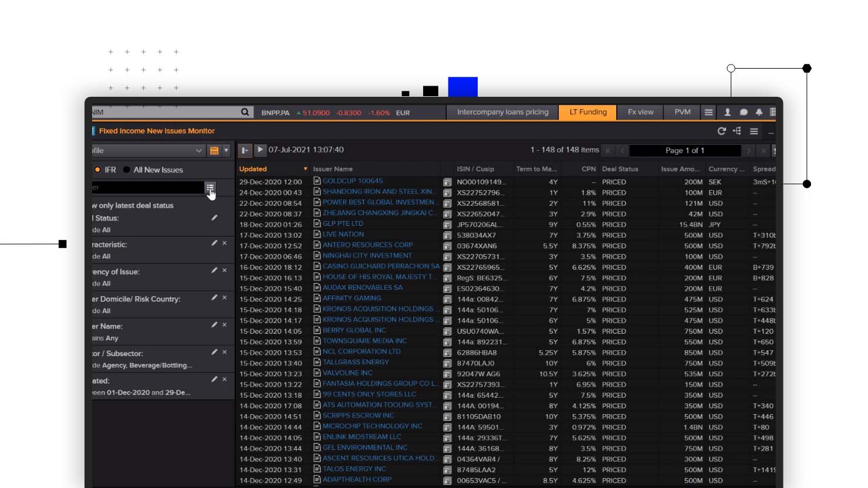Open the BERRY GLOBAL INC issuer link

[x=354, y=330]
